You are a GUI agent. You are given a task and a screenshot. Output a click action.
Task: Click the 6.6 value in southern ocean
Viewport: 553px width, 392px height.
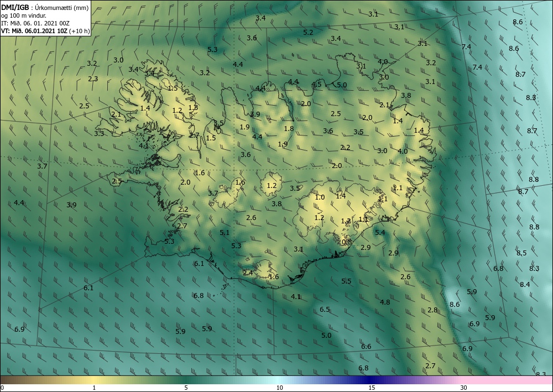(x=366, y=347)
